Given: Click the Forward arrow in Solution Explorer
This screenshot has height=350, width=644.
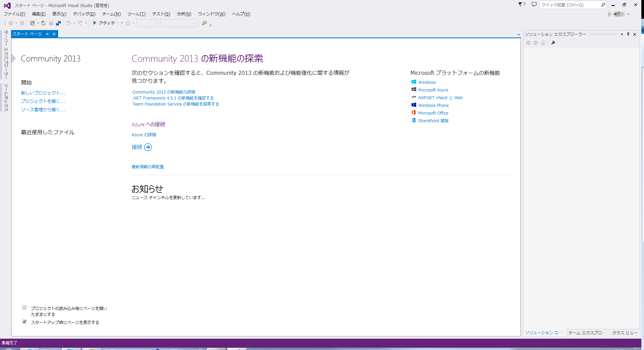Looking at the screenshot, I should pyautogui.click(x=536, y=43).
